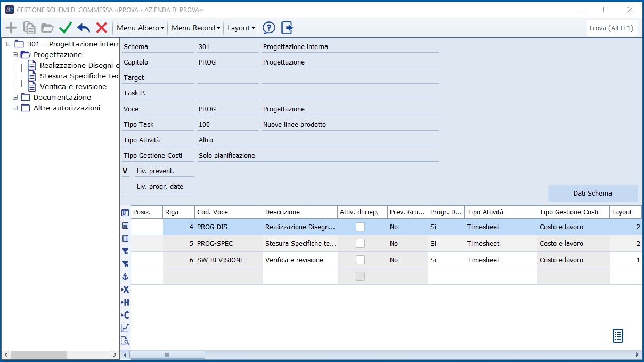
Task: Click the grid horizontal scrollbar thumb
Action: coord(167,355)
